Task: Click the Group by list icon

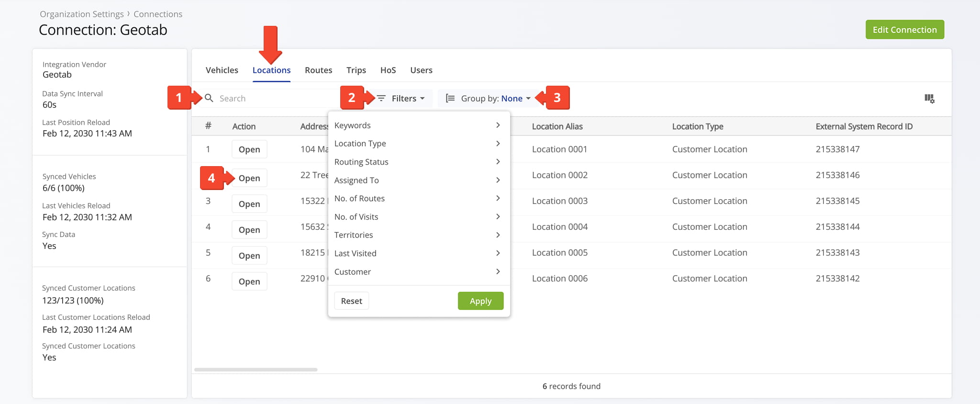Action: (450, 98)
